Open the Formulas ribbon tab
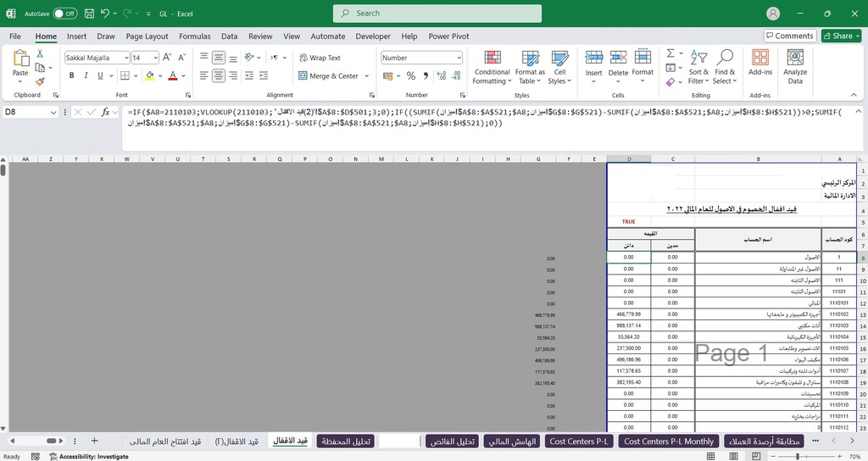 (195, 36)
